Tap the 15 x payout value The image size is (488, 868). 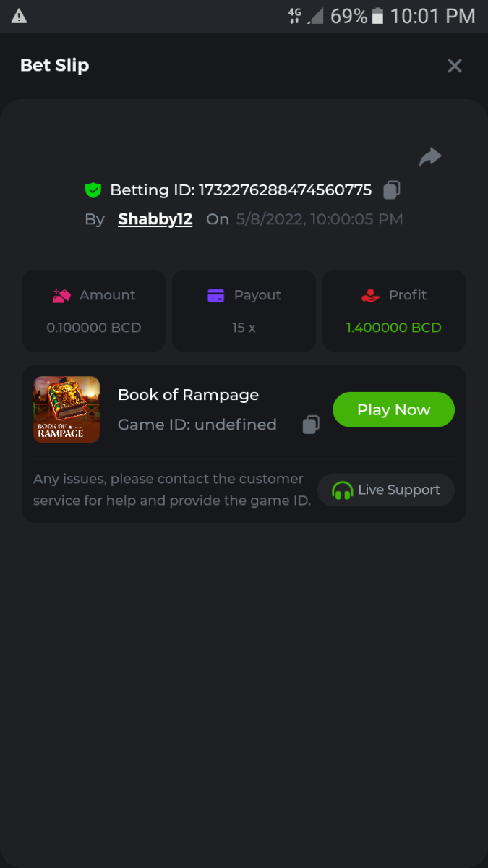(244, 328)
